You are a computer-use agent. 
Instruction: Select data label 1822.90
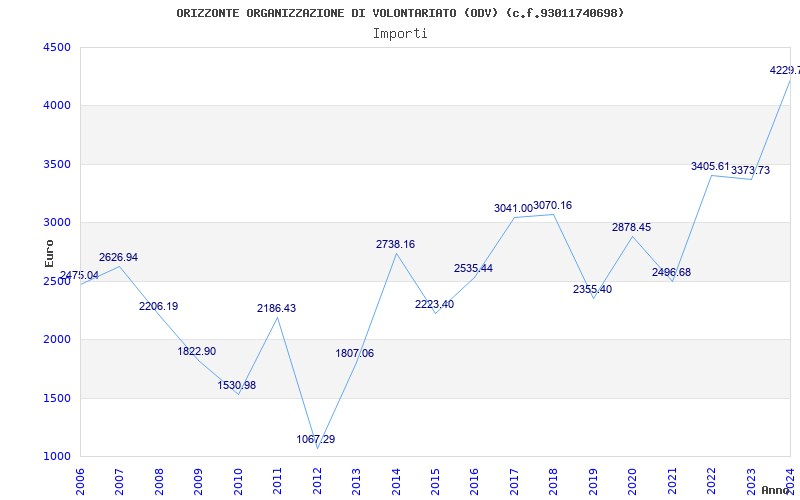[x=196, y=351]
